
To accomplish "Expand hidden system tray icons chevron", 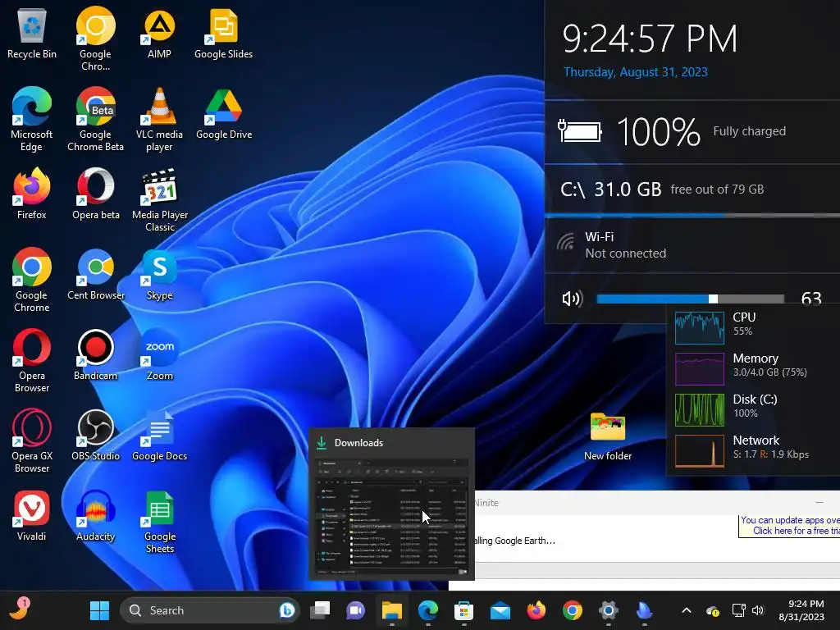I will [x=687, y=610].
